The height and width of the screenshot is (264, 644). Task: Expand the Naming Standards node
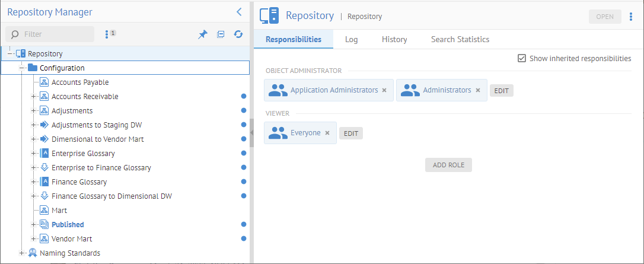coord(22,253)
